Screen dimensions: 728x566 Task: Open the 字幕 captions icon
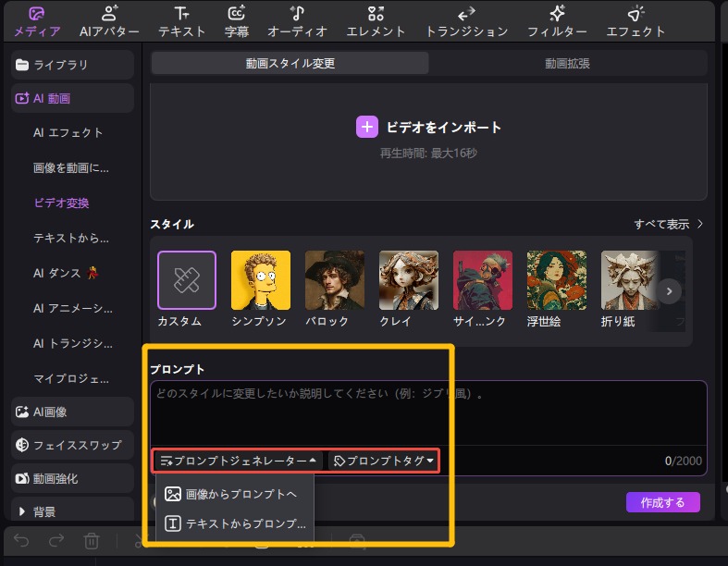point(236,14)
